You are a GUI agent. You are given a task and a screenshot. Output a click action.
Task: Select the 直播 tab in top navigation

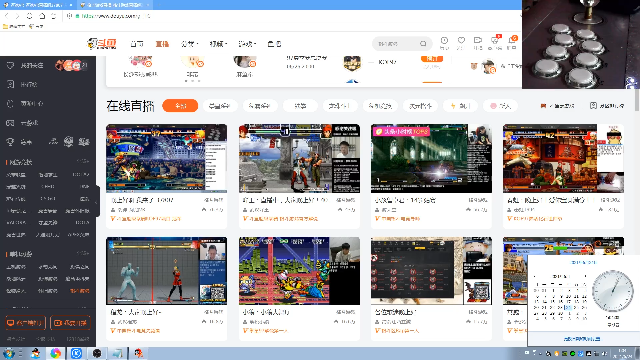coord(162,44)
